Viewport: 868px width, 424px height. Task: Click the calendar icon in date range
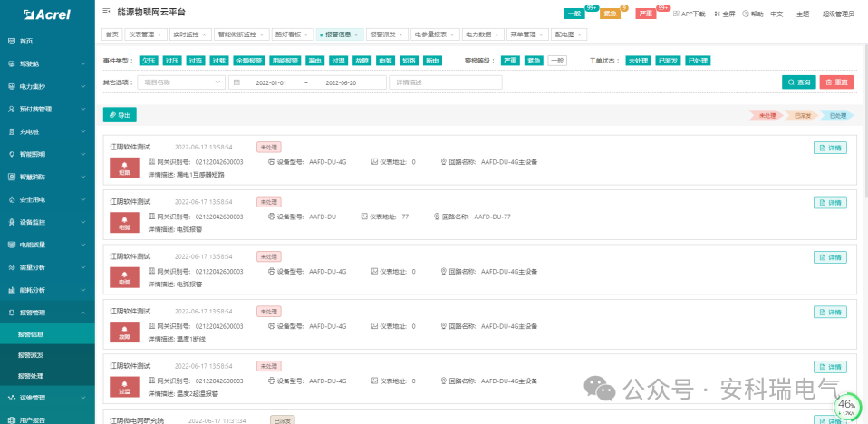coord(236,82)
